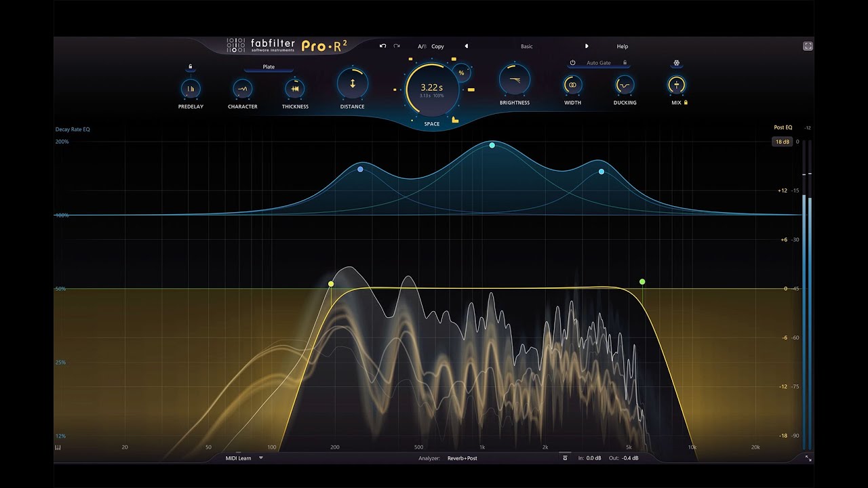This screenshot has height=488, width=868.
Task: Toggle the Mix lock icon
Action: coord(686,102)
